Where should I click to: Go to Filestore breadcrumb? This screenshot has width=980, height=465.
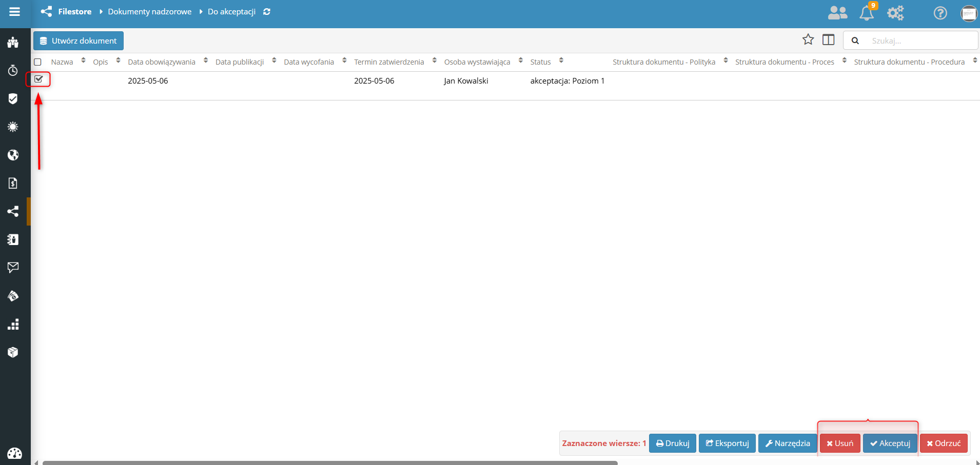75,11
